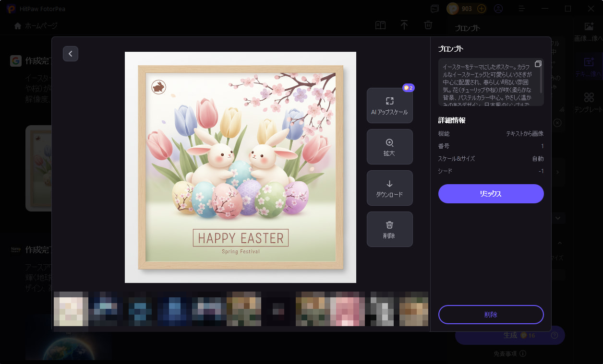Add credits with the plus icon

pyautogui.click(x=482, y=9)
